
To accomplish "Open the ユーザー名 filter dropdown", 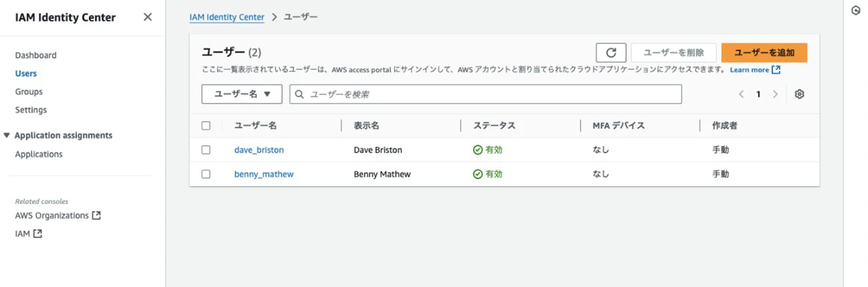I will pyautogui.click(x=242, y=94).
